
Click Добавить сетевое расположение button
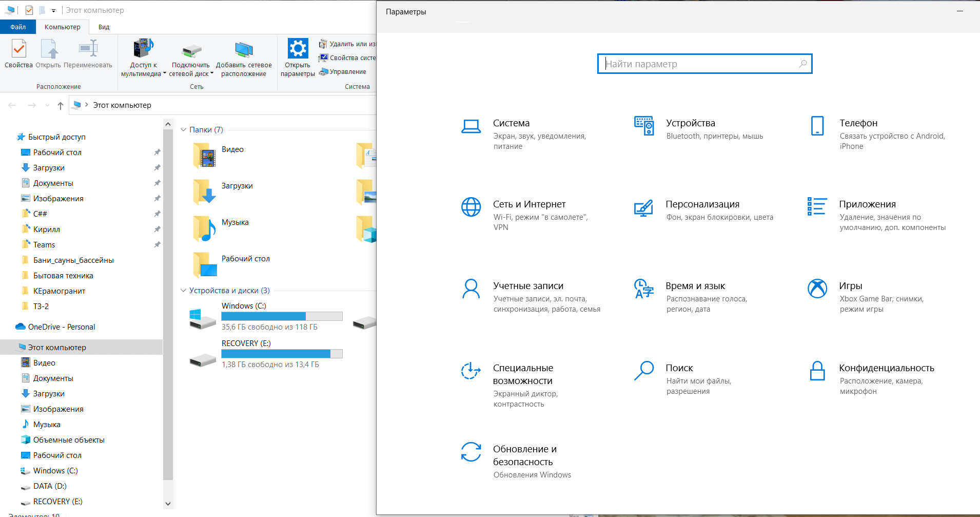tap(244, 58)
